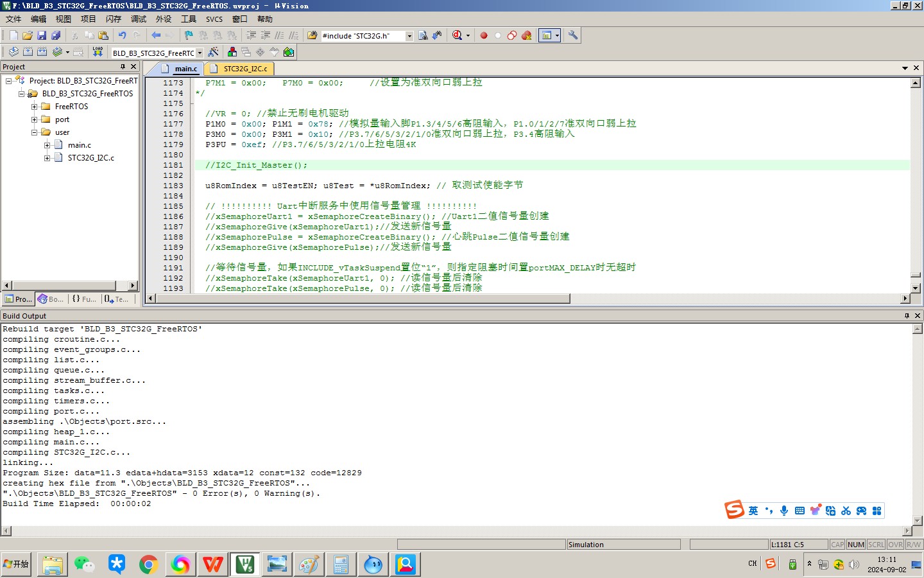Paste from the clipboard icon

pyautogui.click(x=103, y=35)
